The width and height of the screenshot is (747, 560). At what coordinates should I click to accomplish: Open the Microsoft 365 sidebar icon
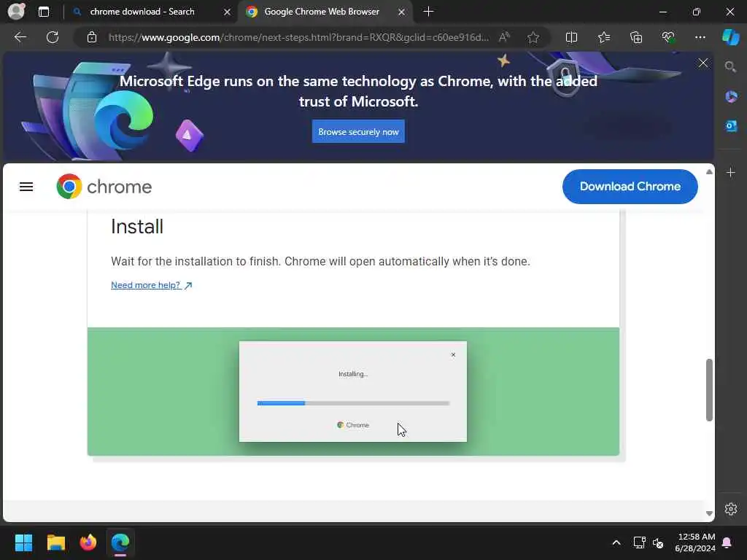(731, 97)
